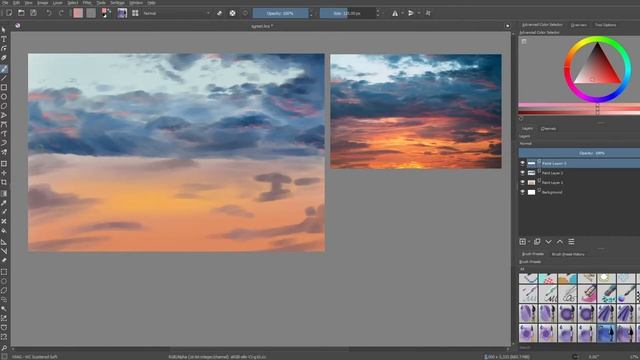Select the Move tool
Screen dimensions: 640x360
point(4,173)
